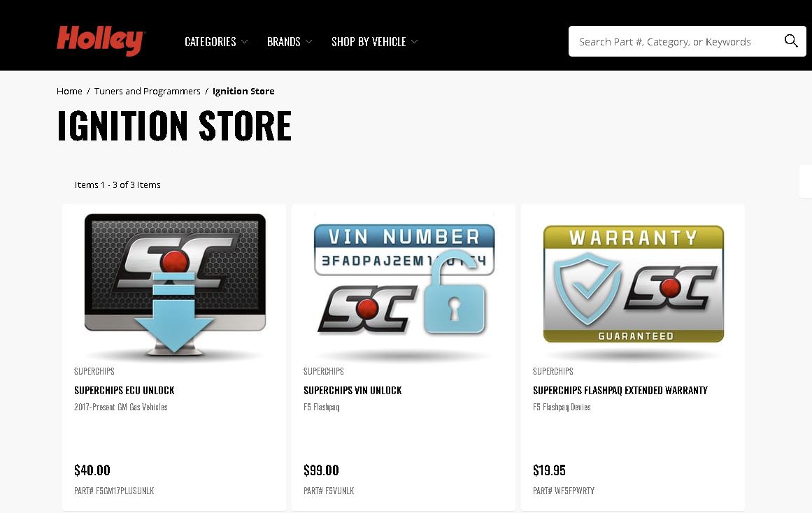Open the ECU Unlock product image
Image resolution: width=812 pixels, height=513 pixels.
point(175,285)
